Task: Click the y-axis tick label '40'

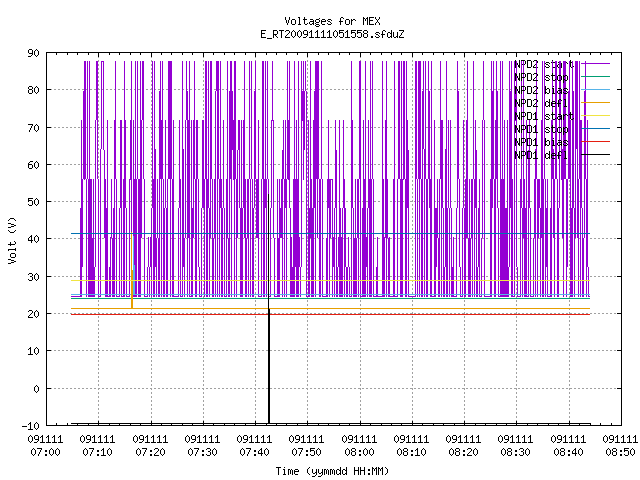Action: pyautogui.click(x=33, y=239)
